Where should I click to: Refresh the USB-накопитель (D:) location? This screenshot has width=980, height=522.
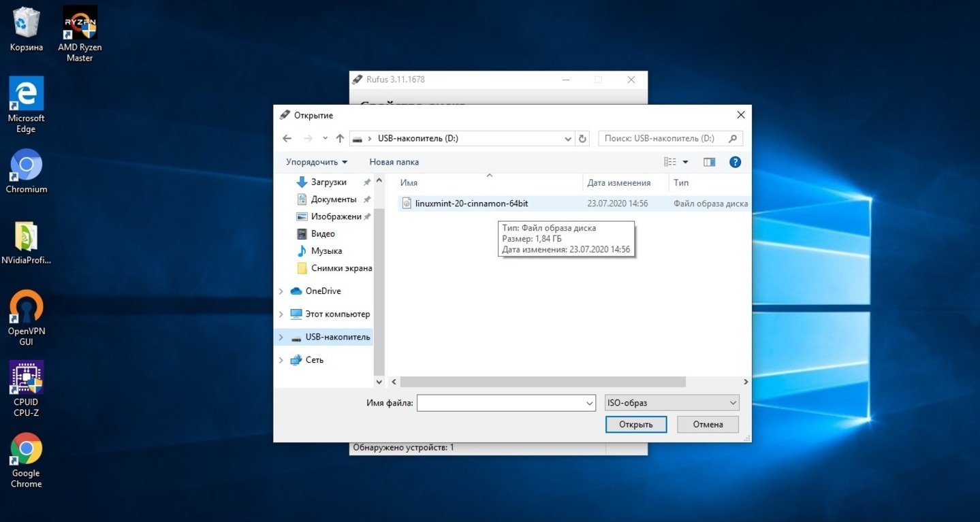click(582, 138)
